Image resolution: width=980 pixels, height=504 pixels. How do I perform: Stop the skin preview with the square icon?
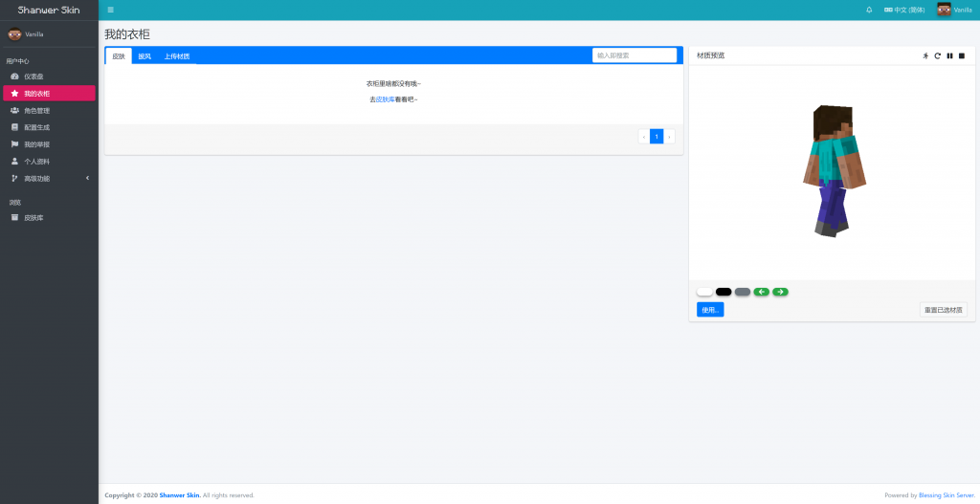(x=962, y=55)
